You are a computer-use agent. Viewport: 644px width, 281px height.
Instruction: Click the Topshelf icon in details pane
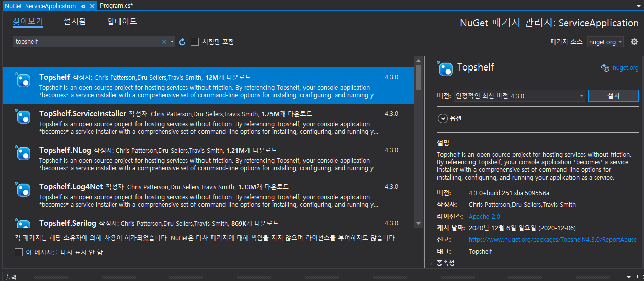tap(445, 68)
